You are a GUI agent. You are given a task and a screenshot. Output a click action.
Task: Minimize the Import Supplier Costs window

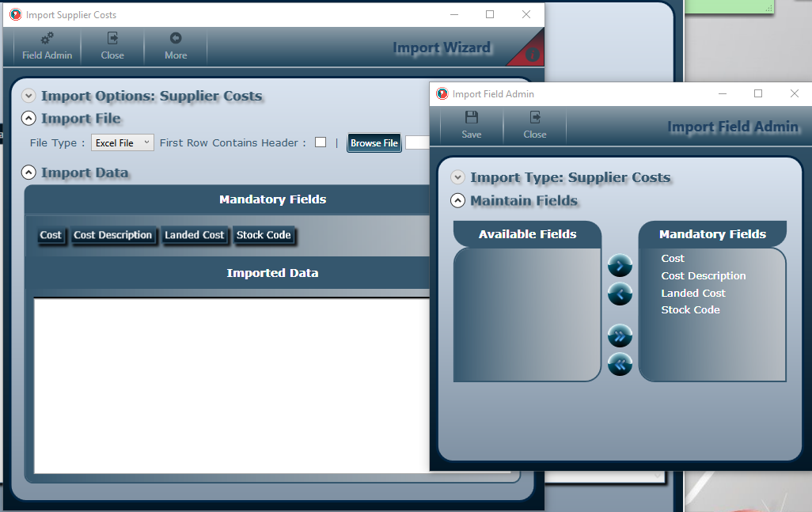(x=454, y=14)
